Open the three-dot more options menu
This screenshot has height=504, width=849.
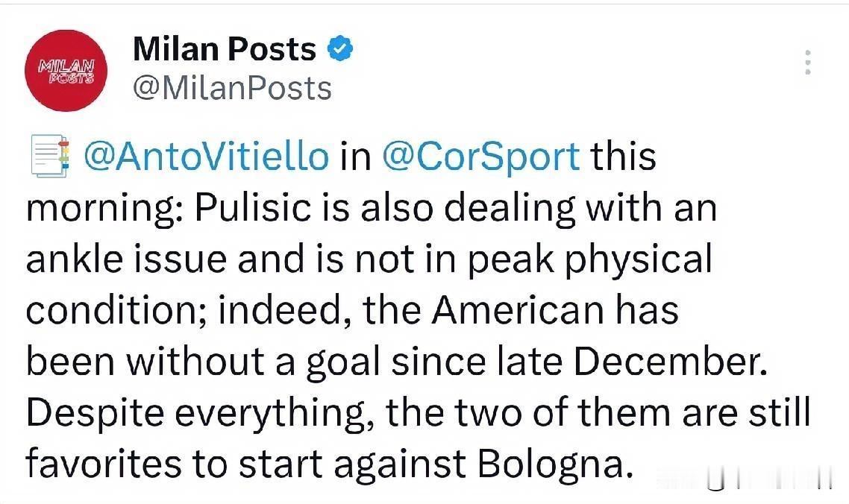point(807,63)
